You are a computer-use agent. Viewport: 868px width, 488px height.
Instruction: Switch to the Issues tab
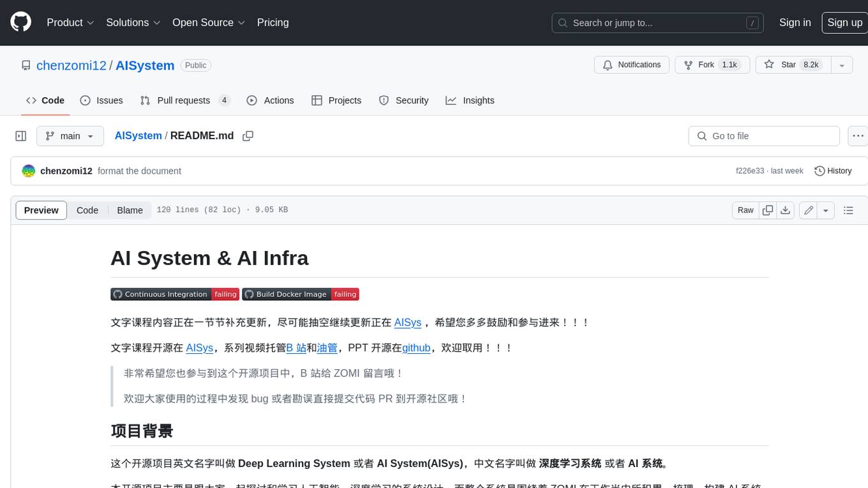point(101,100)
